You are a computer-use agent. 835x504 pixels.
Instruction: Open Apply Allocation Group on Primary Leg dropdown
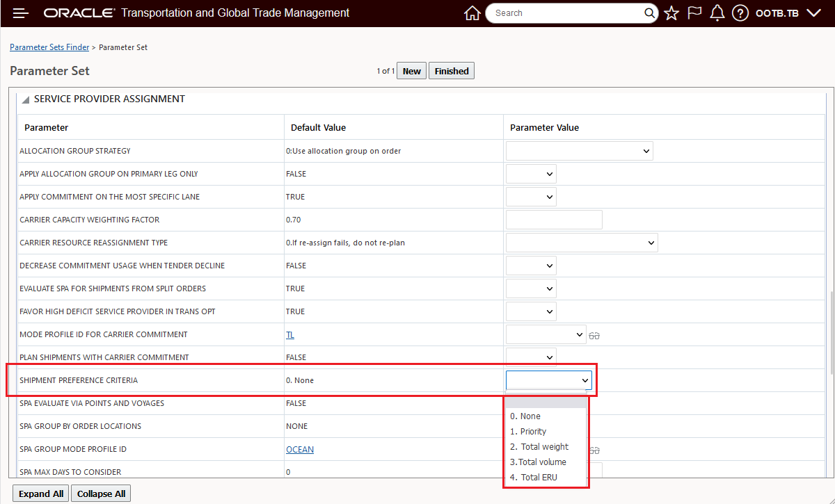pos(531,174)
